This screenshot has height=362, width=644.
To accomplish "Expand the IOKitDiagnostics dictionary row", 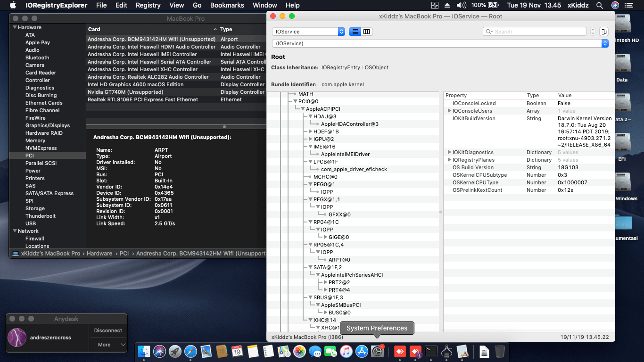I will [449, 152].
